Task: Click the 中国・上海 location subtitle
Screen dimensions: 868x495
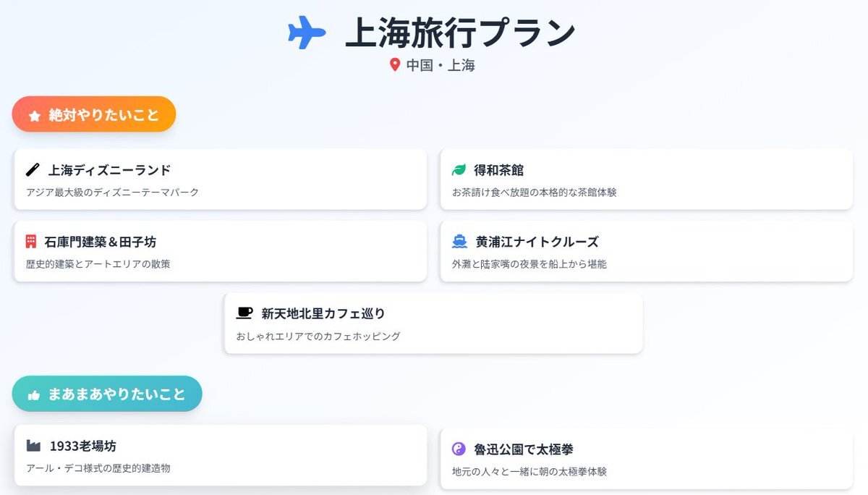Action: (x=441, y=65)
